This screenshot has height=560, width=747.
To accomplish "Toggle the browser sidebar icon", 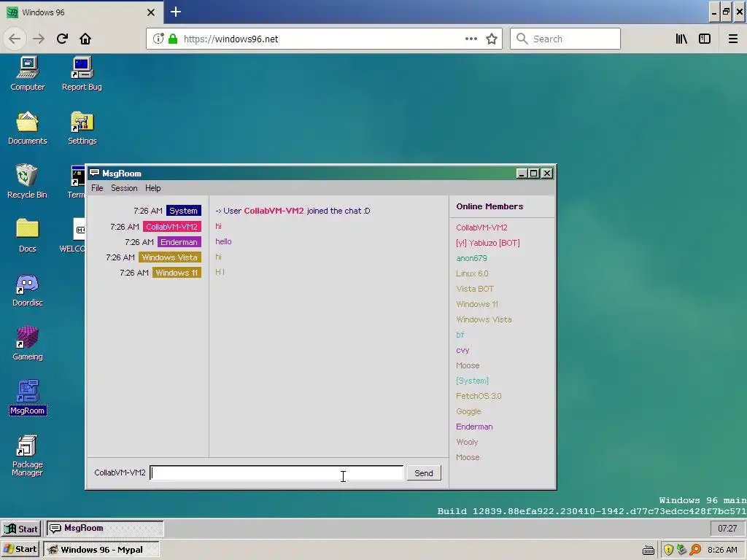I will (705, 39).
